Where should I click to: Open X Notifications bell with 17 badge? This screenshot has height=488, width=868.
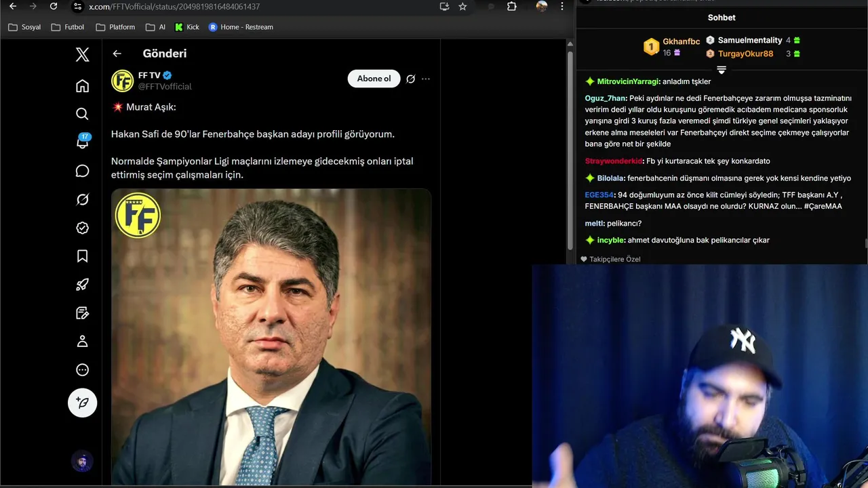pos(82,142)
